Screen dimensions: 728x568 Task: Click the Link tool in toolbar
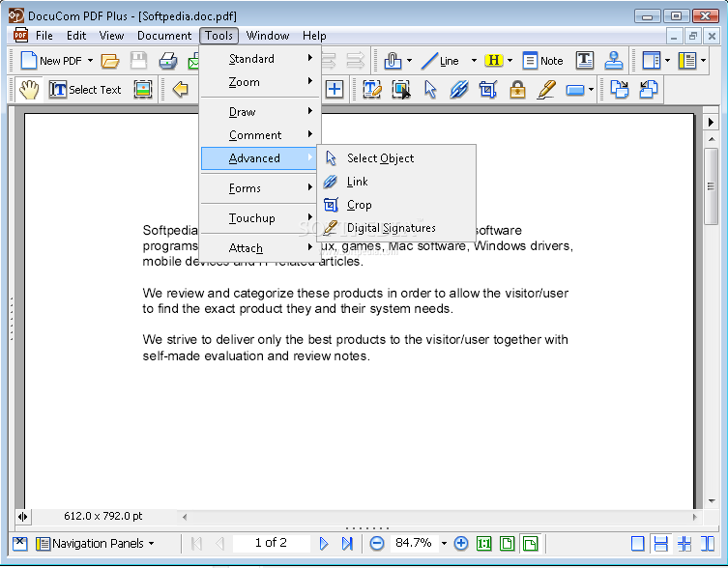tap(458, 89)
